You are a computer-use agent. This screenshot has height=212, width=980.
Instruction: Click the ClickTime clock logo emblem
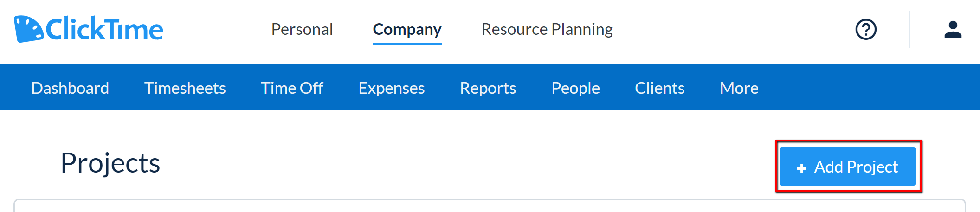28,29
